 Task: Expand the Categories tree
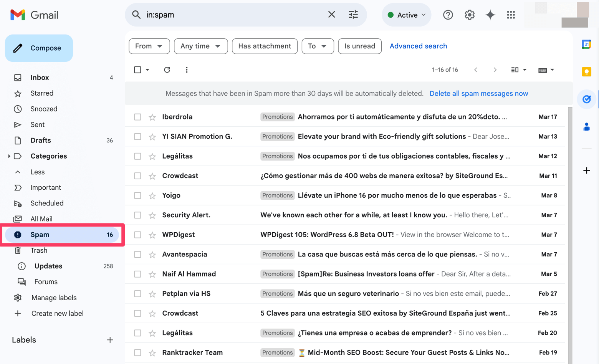(x=9, y=156)
